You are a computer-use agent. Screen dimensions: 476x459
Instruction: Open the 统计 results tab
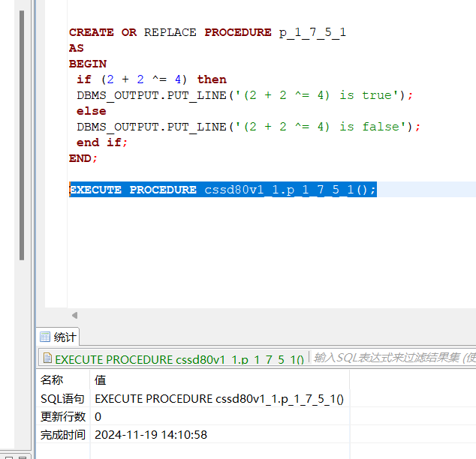[x=58, y=337]
